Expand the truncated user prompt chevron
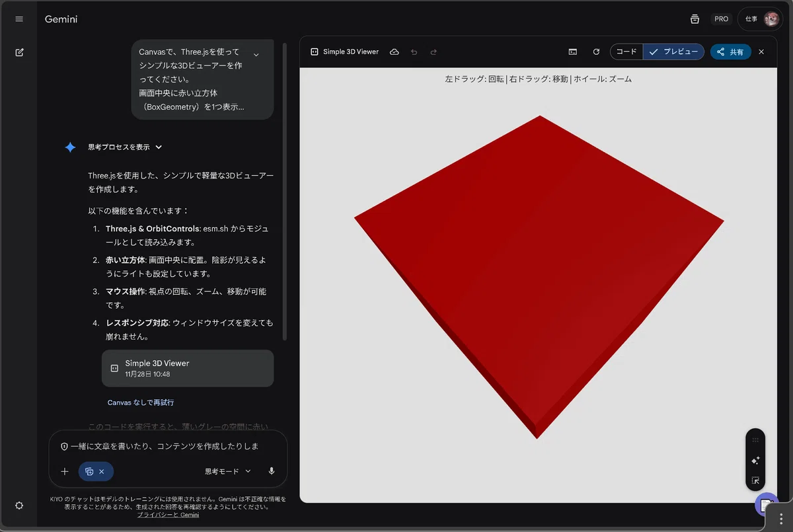Viewport: 793px width, 532px height. pyautogui.click(x=256, y=54)
